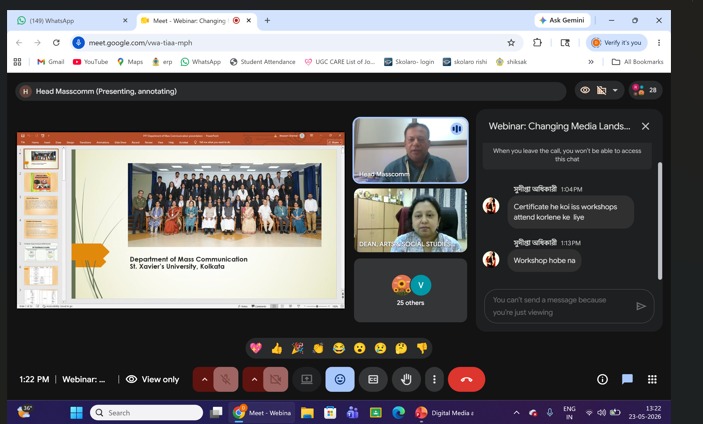703x424 pixels.
Task: Send the thumbs down reaction
Action: [x=422, y=348]
